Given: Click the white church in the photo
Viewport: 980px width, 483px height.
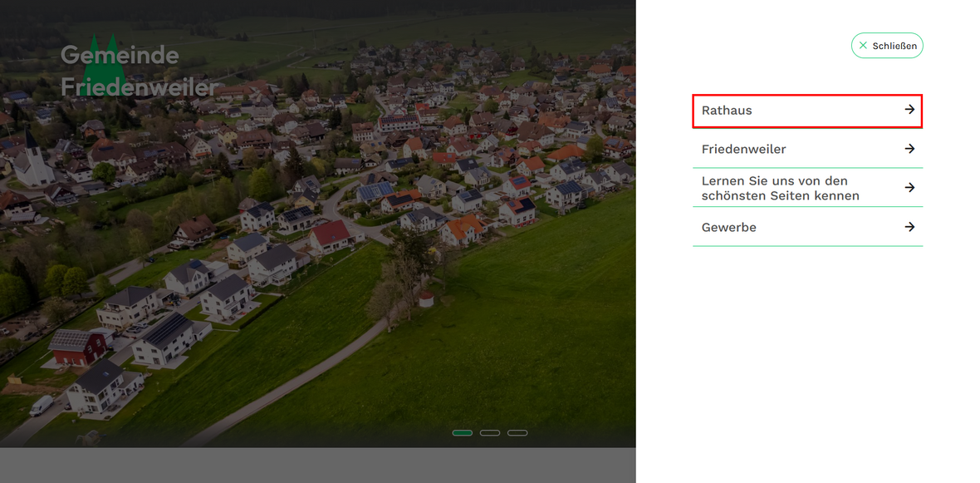Looking at the screenshot, I should [32, 161].
